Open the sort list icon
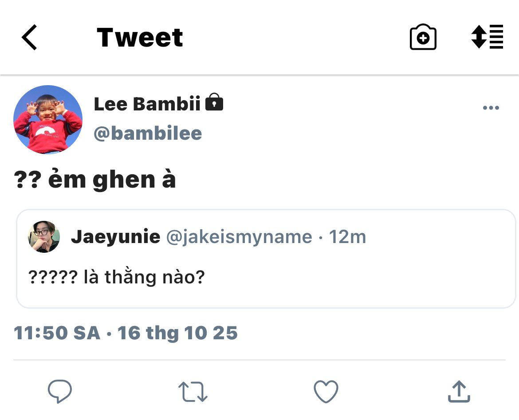The height and width of the screenshot is (420, 519). point(487,37)
